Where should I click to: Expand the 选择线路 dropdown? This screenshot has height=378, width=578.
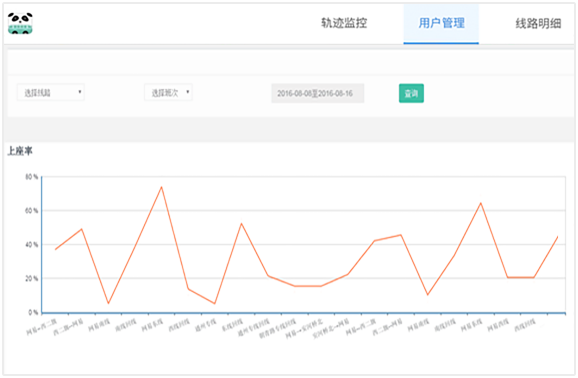(51, 93)
